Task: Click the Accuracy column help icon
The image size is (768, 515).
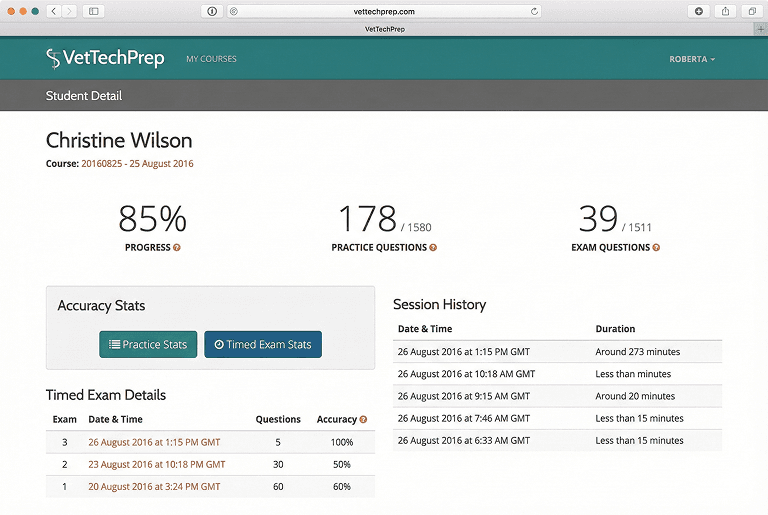Action: pos(363,420)
